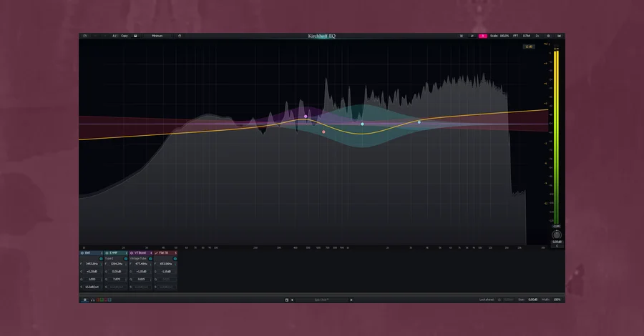644x336 pixels.
Task: Open the 12 dB display range selector
Action: coord(529,46)
